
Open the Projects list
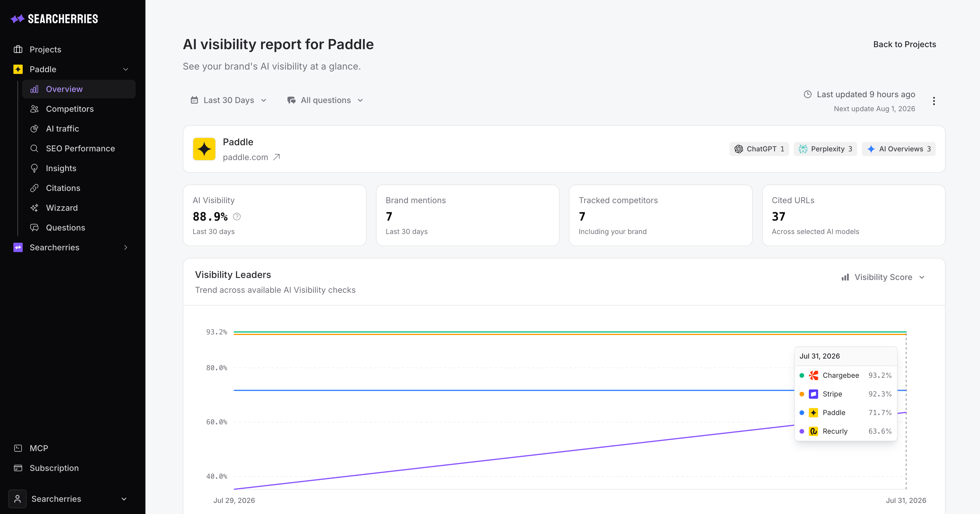72,49
